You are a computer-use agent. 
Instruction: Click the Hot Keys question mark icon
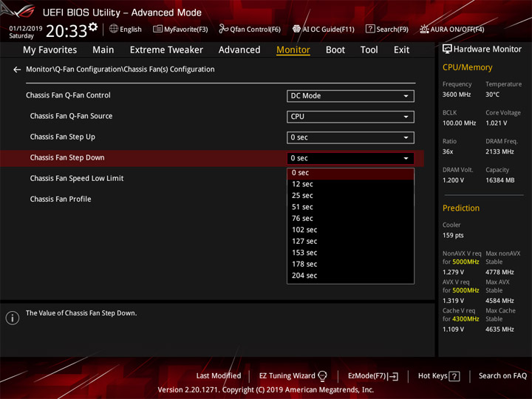point(454,376)
